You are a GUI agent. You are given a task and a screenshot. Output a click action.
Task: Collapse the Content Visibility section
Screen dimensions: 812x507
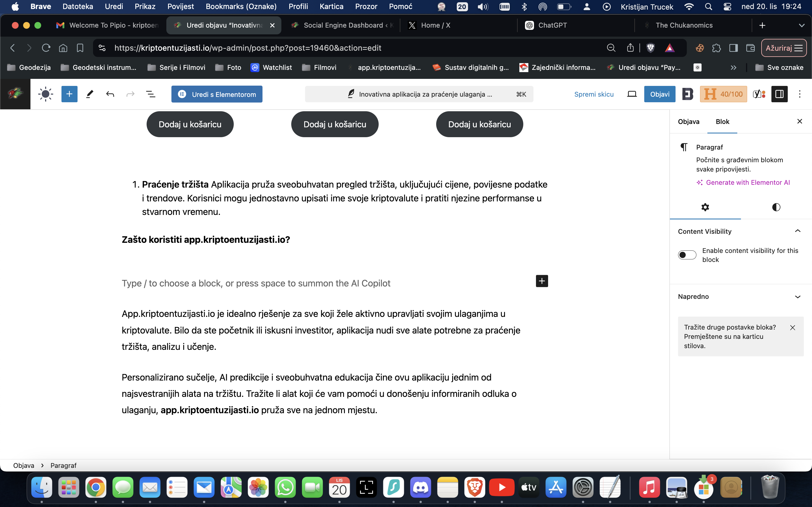pos(798,231)
